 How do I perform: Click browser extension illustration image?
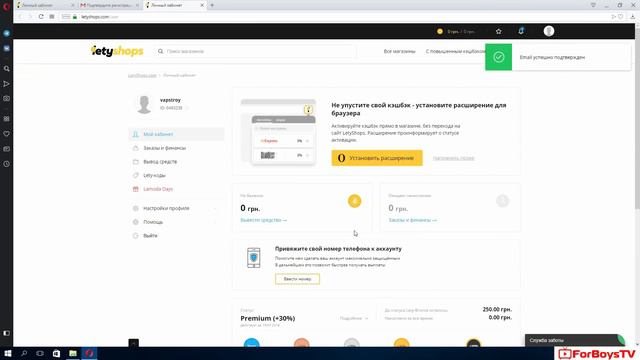(278, 131)
